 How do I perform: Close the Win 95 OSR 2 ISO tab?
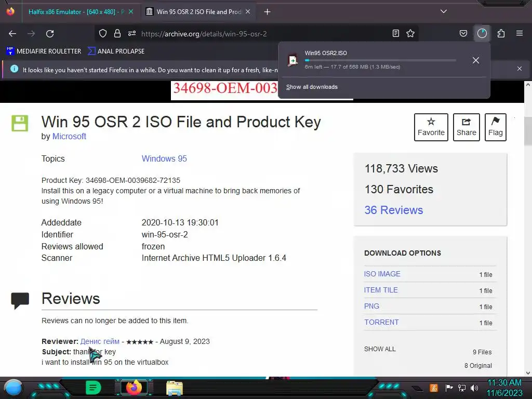point(248,11)
